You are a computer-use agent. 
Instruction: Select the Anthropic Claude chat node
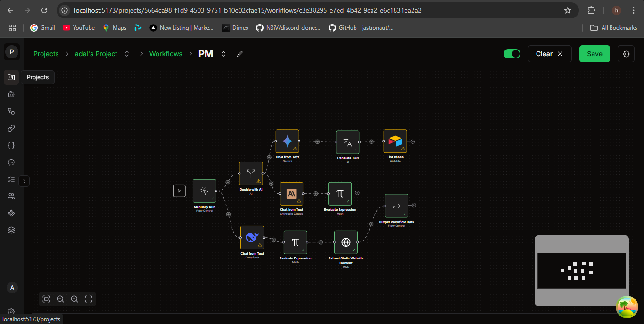[291, 194]
